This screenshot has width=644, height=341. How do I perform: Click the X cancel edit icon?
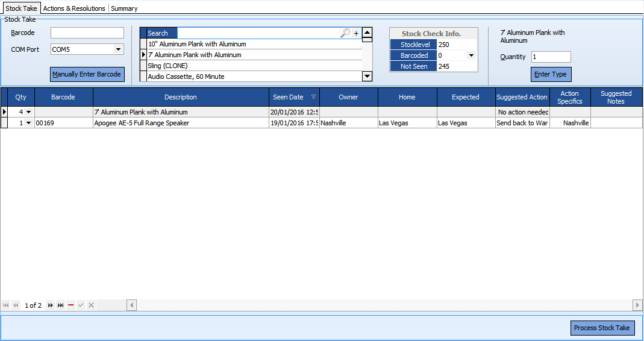coord(91,305)
